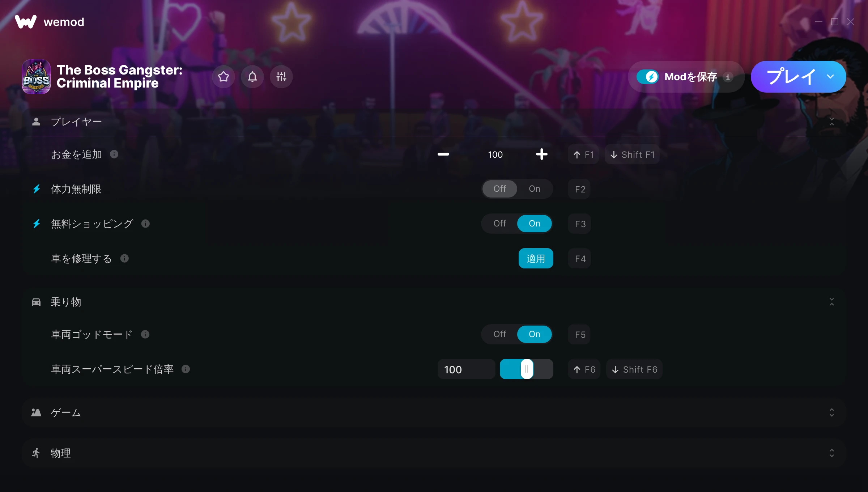Click info icon next to Modを保存

[728, 77]
